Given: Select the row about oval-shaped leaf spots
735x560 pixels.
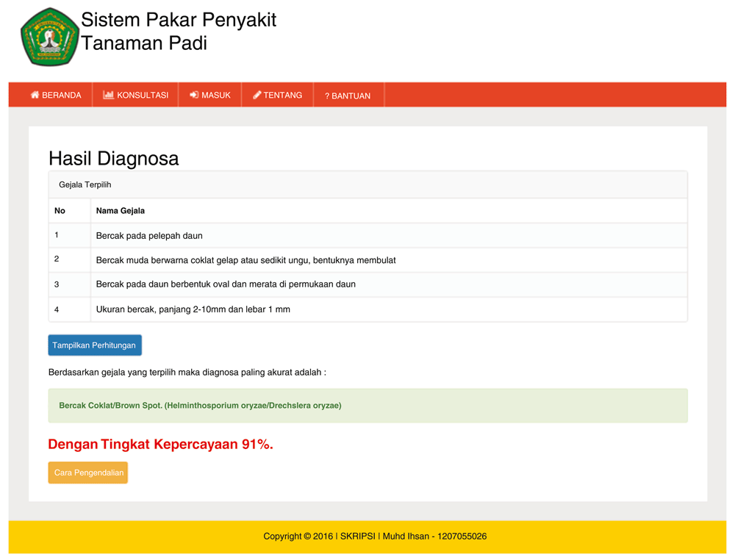Looking at the screenshot, I should tap(226, 284).
